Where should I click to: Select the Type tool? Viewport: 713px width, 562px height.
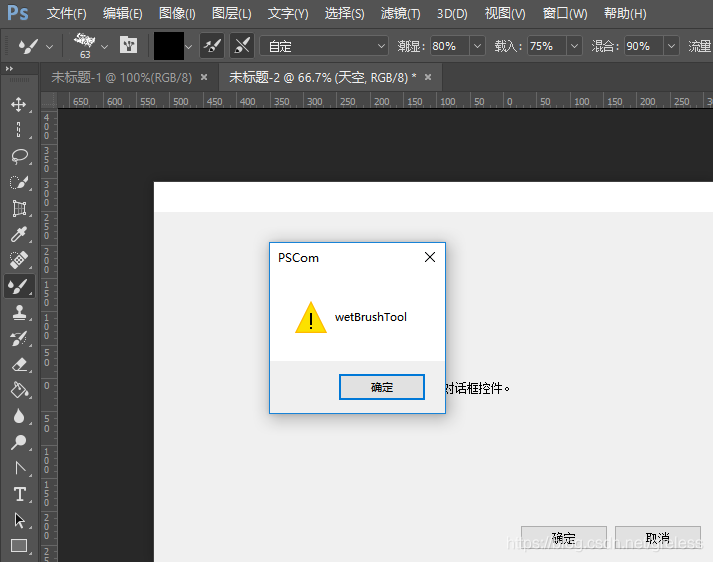click(x=19, y=494)
